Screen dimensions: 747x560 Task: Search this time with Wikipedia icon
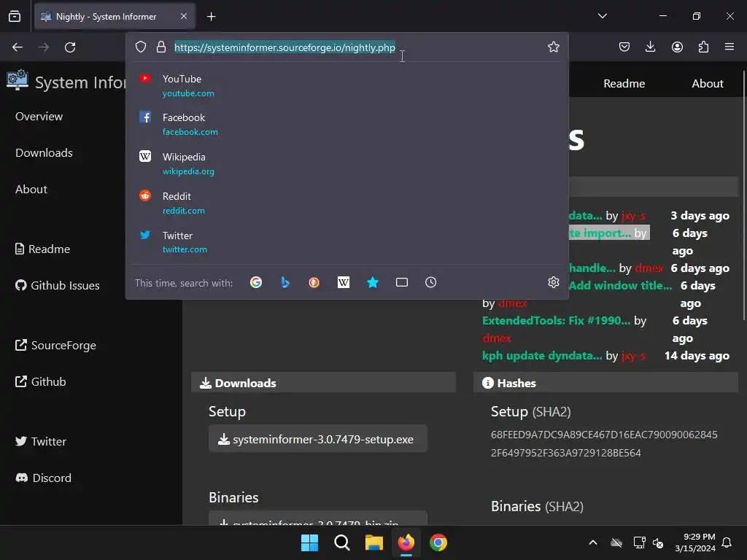[x=344, y=282]
